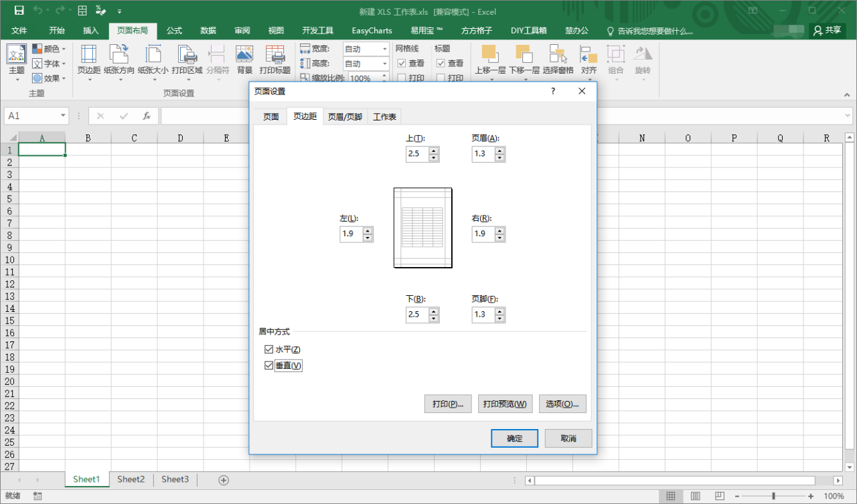The width and height of the screenshot is (857, 504).
Task: Click the zoom slider handle in status bar
Action: coord(773,496)
